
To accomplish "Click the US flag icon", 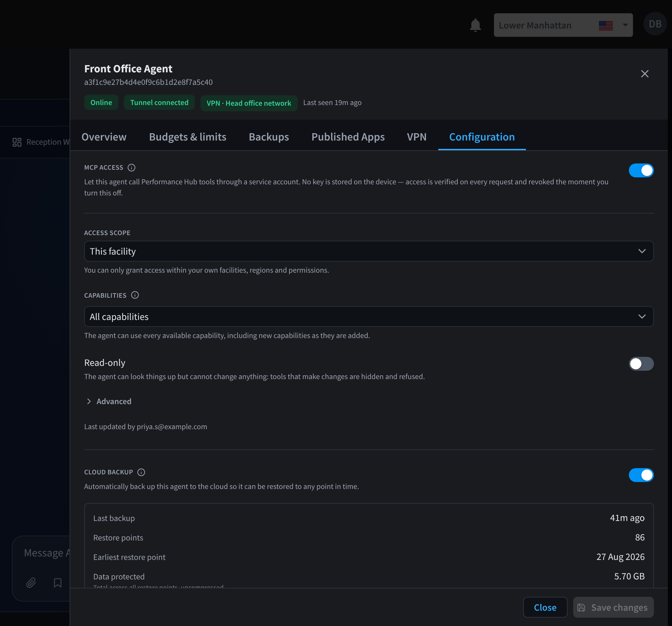I will point(606,25).
